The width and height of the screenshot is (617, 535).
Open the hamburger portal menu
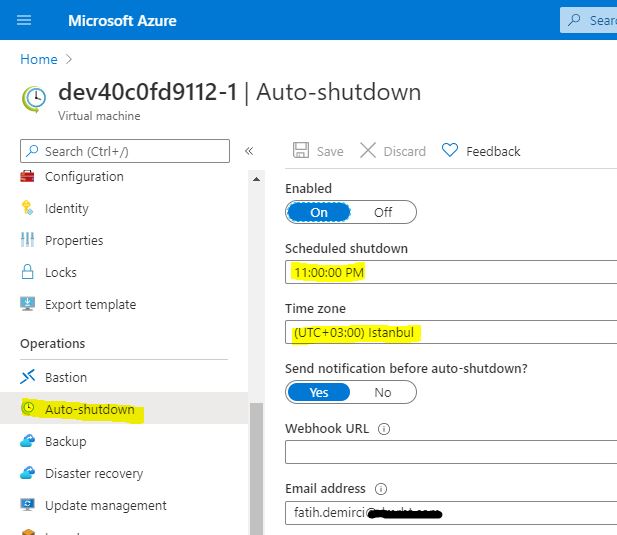coord(24,20)
